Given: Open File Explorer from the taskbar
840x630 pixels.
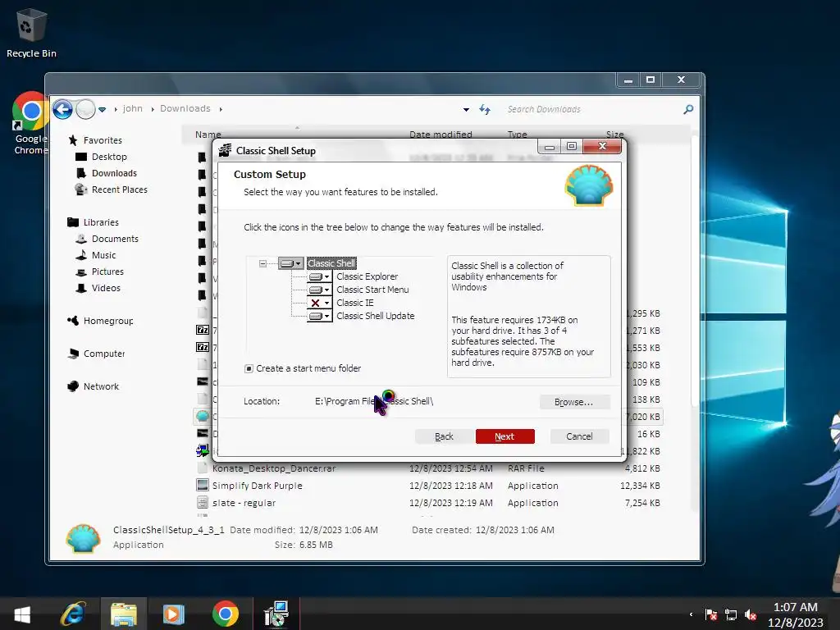Looking at the screenshot, I should pos(124,614).
